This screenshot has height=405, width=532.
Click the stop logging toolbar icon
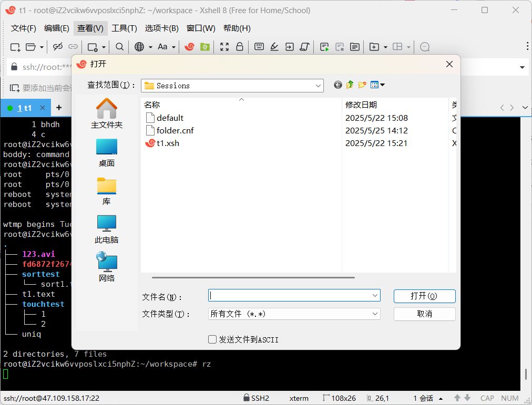340,47
